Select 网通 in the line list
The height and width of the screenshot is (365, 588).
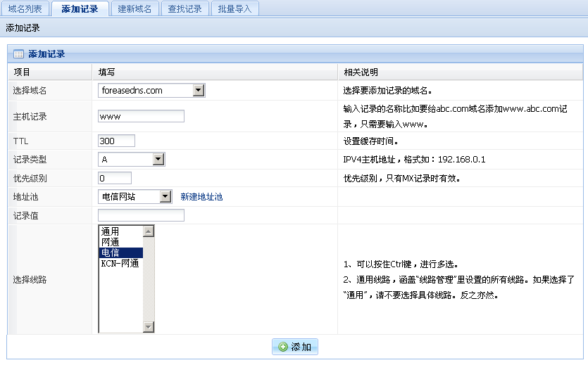point(120,242)
